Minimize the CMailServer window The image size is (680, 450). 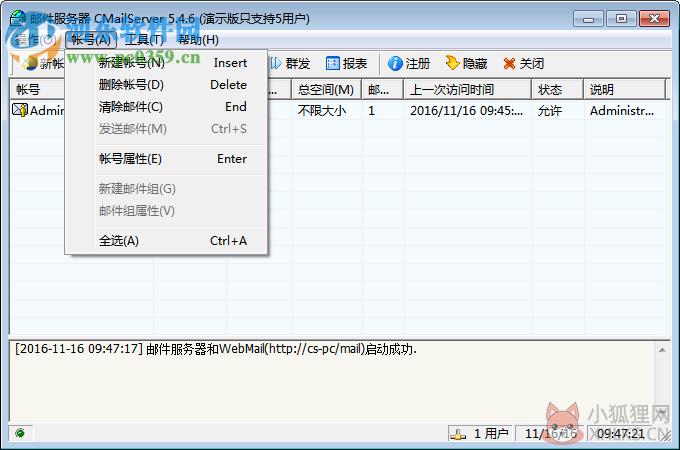[x=588, y=19]
